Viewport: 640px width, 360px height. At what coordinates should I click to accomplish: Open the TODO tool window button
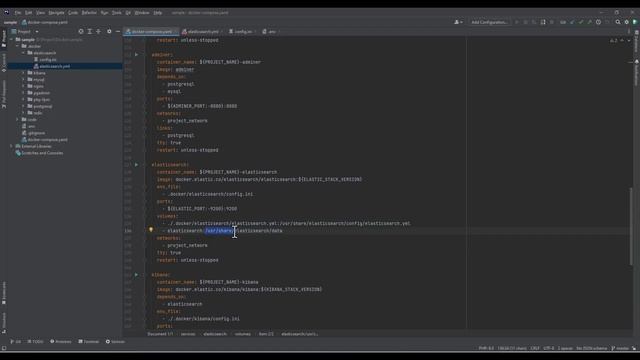coord(35,342)
